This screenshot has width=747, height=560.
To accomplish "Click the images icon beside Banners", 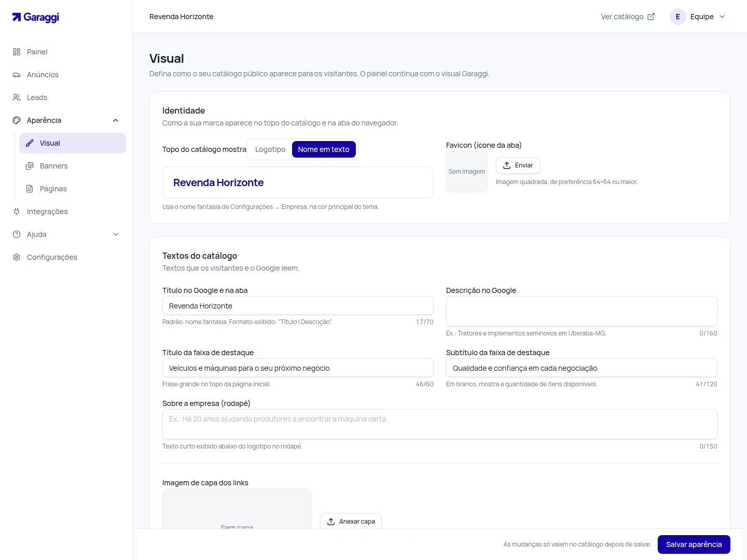I will pos(30,166).
